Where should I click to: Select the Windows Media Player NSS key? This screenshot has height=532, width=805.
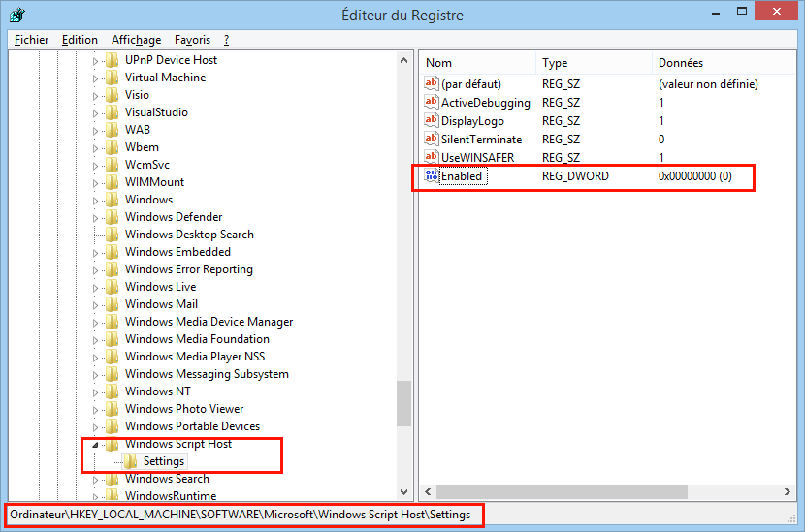(195, 357)
